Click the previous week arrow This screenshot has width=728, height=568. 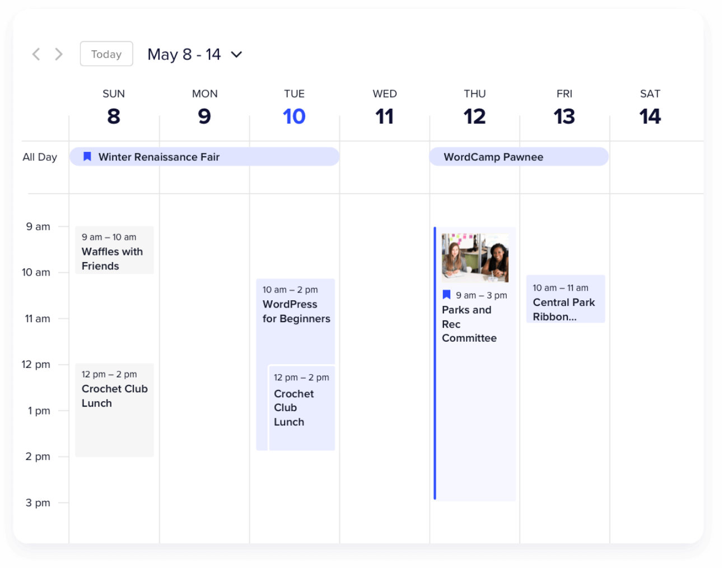[x=36, y=54]
